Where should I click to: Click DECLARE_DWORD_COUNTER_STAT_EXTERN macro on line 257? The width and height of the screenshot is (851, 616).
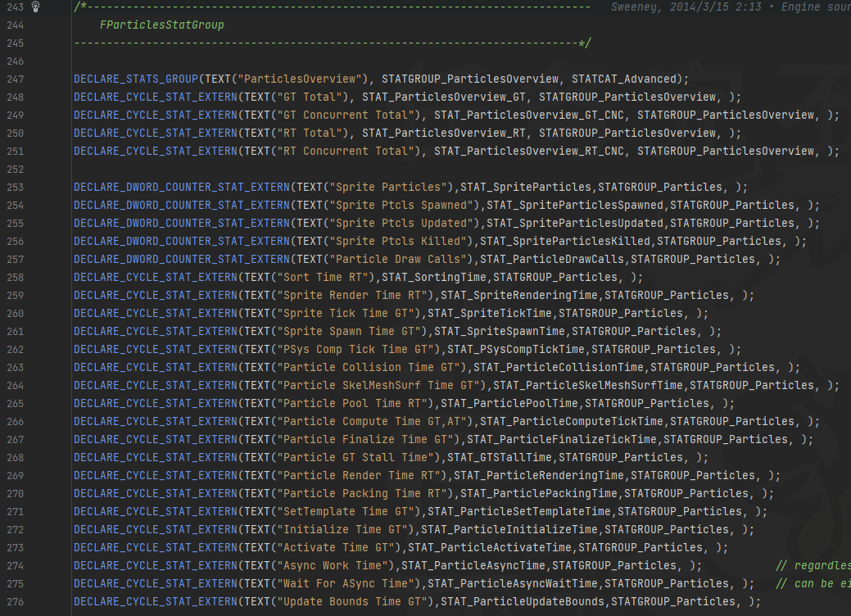[x=182, y=260]
